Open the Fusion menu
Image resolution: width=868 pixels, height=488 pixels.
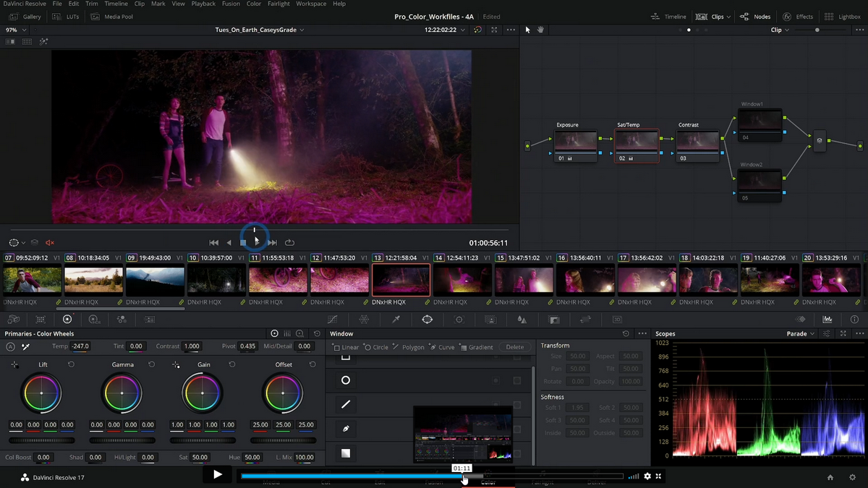pos(231,4)
